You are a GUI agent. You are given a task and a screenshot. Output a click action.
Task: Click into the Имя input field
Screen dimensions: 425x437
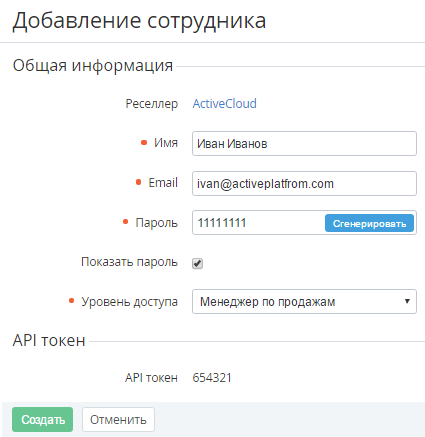click(304, 144)
